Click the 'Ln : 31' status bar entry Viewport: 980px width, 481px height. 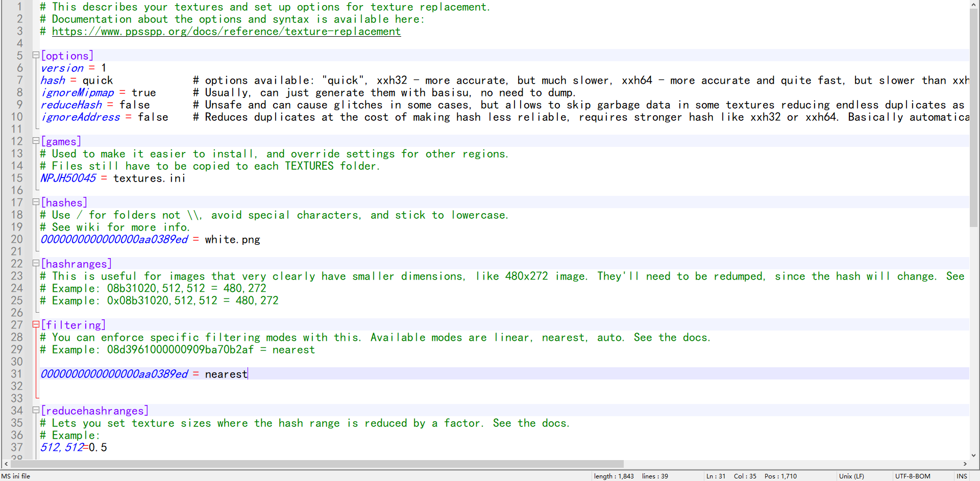point(716,476)
